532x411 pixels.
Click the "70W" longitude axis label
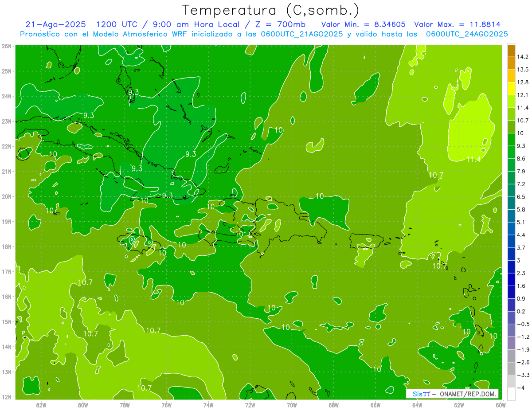pos(292,405)
